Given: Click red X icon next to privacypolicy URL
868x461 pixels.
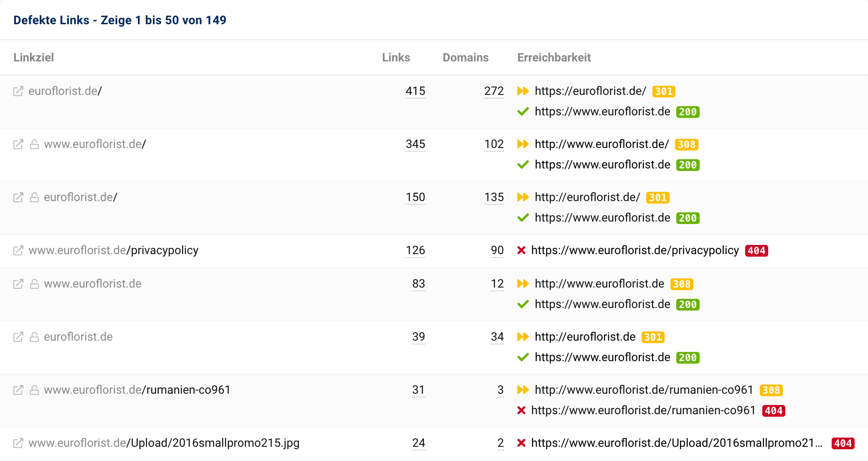Looking at the screenshot, I should [521, 250].
